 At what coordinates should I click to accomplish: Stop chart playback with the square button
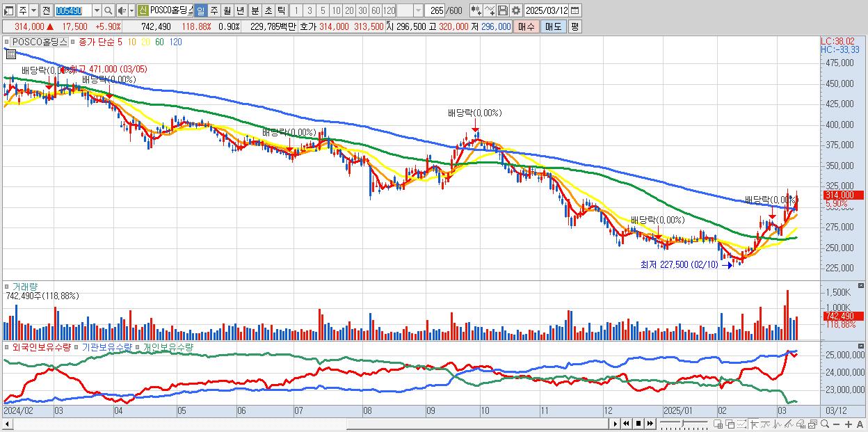point(638,424)
